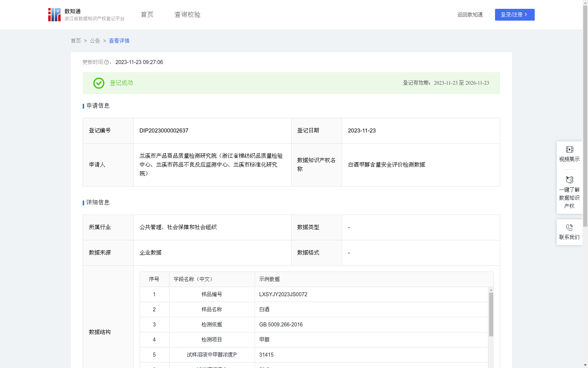Click the 返回数知通 link
The width and height of the screenshot is (588, 368).
click(470, 15)
